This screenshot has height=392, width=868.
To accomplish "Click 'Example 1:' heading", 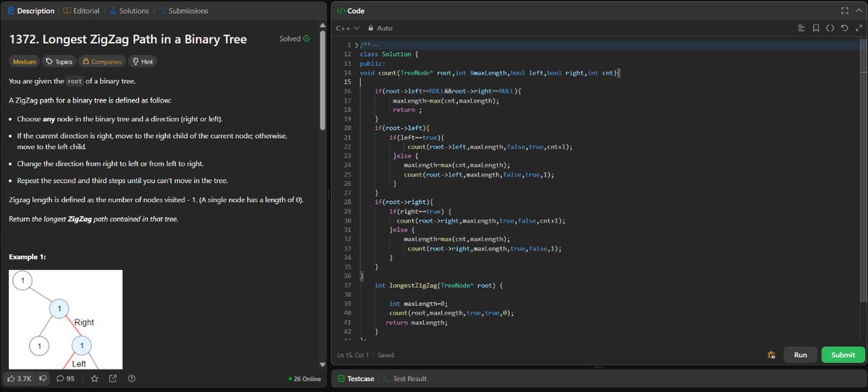I will 28,257.
